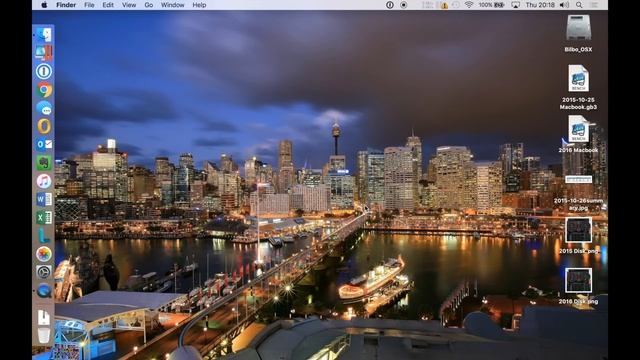Open Notification Center icon
The image size is (640, 360).
594,5
